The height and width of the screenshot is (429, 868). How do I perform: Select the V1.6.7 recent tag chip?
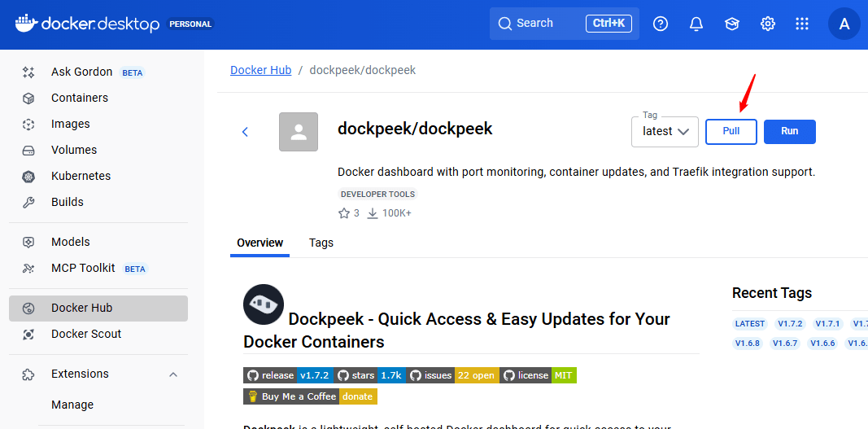click(785, 343)
